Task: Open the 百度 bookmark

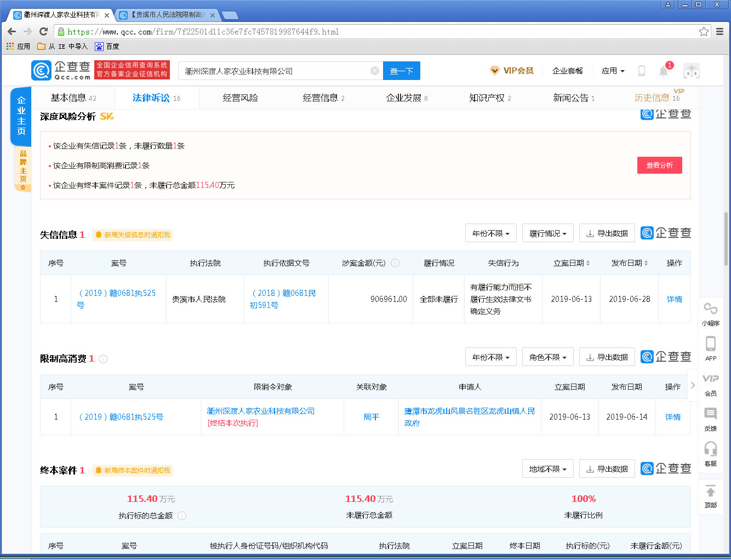Action: tap(107, 47)
